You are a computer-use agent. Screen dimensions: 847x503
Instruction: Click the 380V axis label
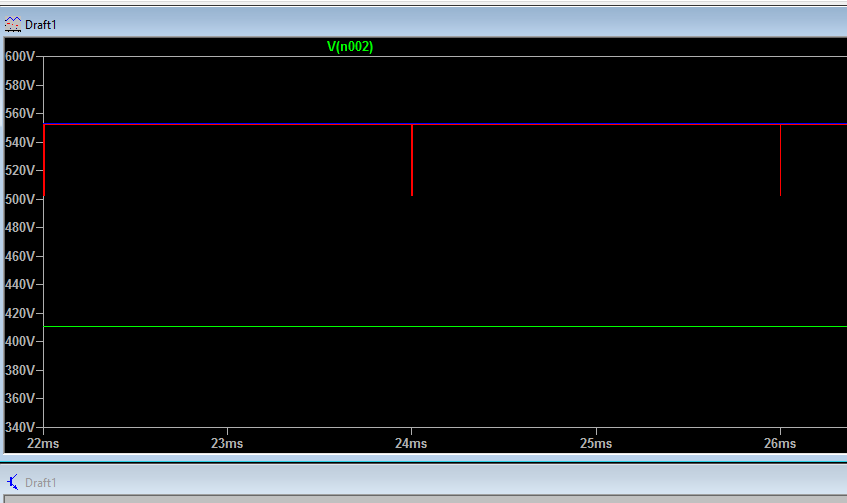click(x=20, y=370)
